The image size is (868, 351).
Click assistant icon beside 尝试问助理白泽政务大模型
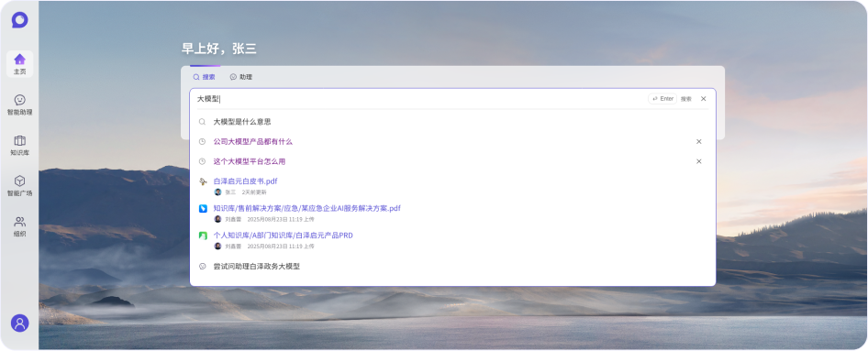(202, 267)
